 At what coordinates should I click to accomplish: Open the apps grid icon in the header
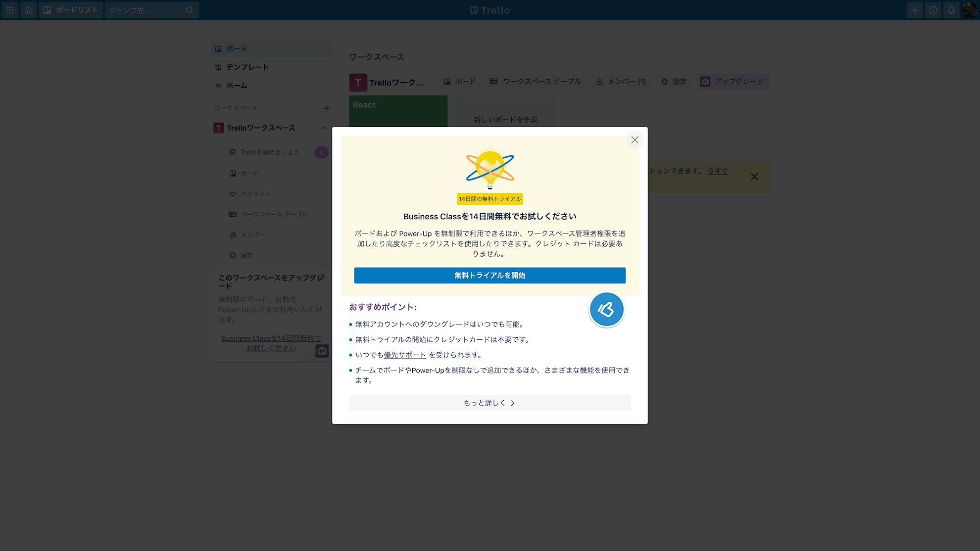10,10
